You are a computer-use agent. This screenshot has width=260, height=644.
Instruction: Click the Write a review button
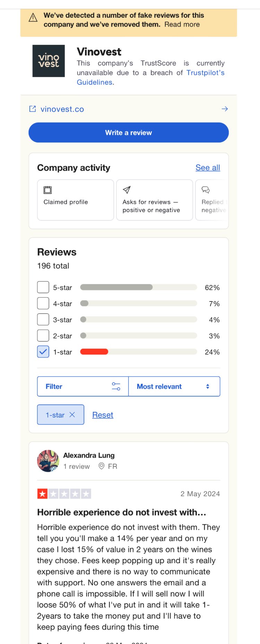point(129,133)
